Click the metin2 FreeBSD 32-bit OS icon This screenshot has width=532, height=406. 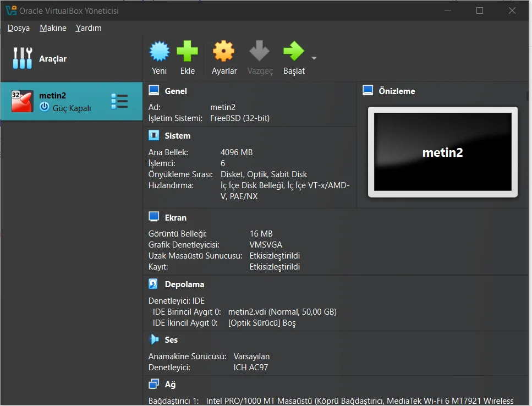coord(23,101)
